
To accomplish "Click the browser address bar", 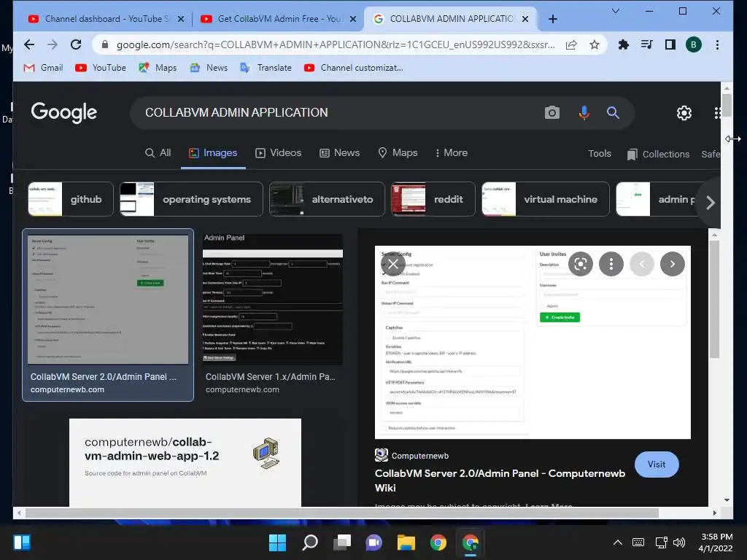I will click(336, 44).
